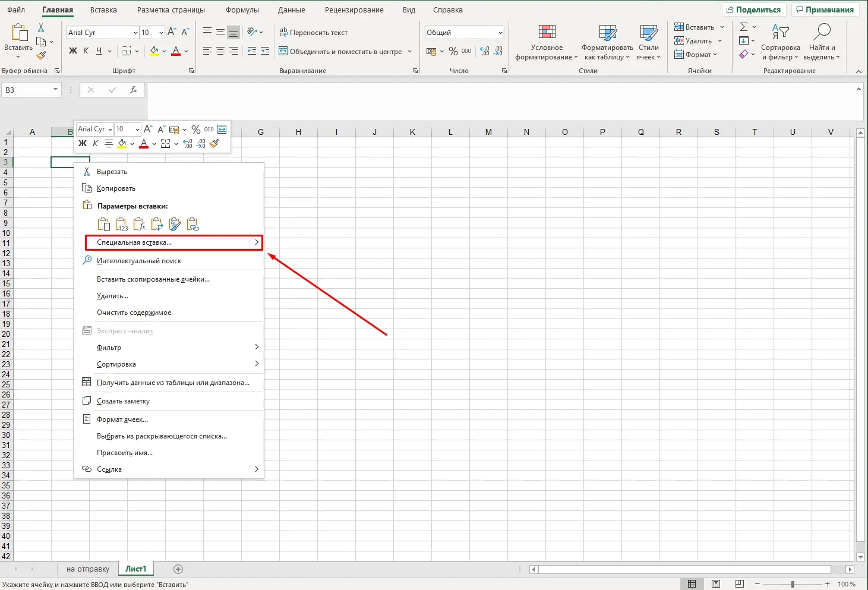Open Find and Select (Найти и выделить)
The width and height of the screenshot is (868, 590).
tap(822, 43)
